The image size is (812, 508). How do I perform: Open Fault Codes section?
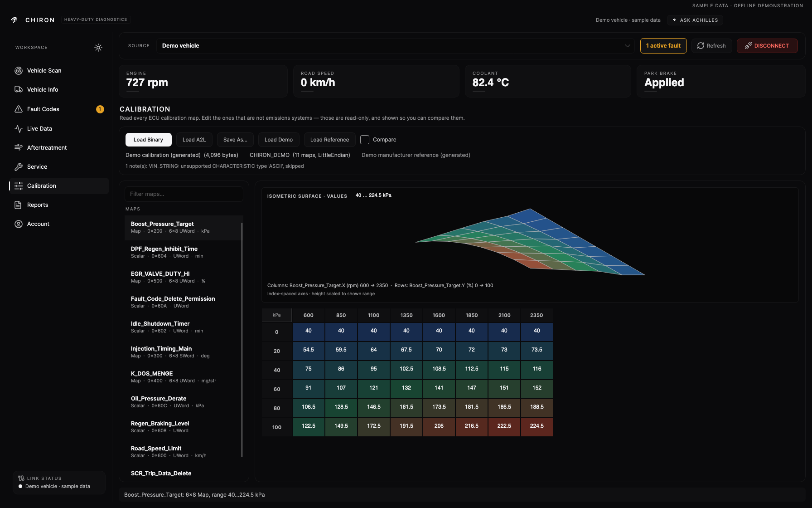click(59, 109)
